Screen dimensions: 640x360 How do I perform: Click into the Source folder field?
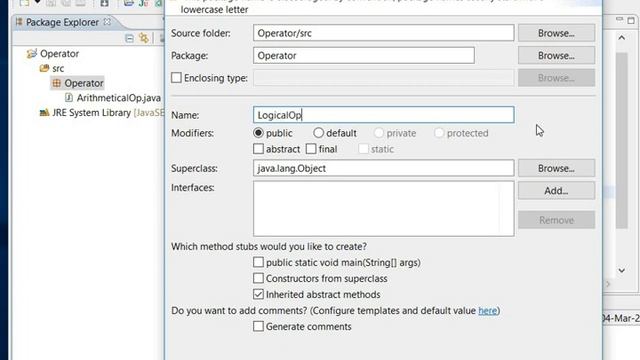point(383,33)
